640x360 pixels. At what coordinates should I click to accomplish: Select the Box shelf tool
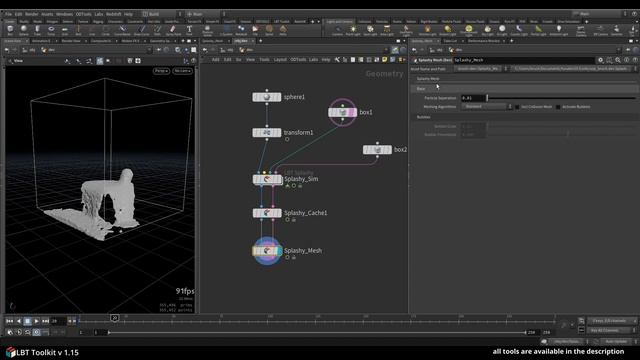tap(10, 30)
